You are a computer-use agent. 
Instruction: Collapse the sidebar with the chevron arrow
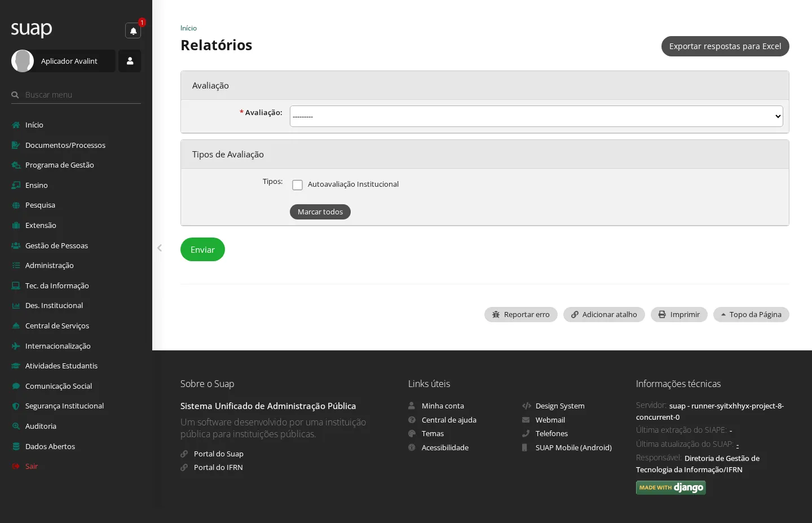(x=160, y=248)
